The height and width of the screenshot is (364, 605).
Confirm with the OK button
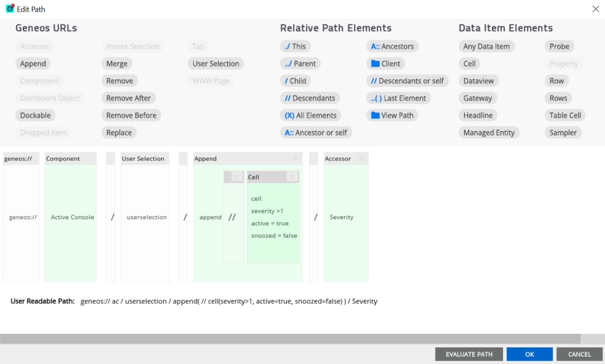(529, 354)
